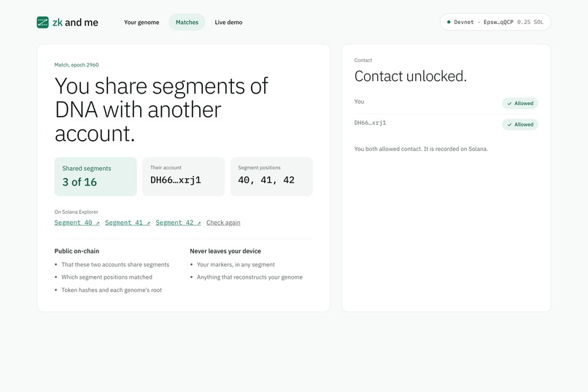Click the 'DH66…xrj1' address in Contact panel
Screen dimensions: 588x392
pyautogui.click(x=370, y=123)
